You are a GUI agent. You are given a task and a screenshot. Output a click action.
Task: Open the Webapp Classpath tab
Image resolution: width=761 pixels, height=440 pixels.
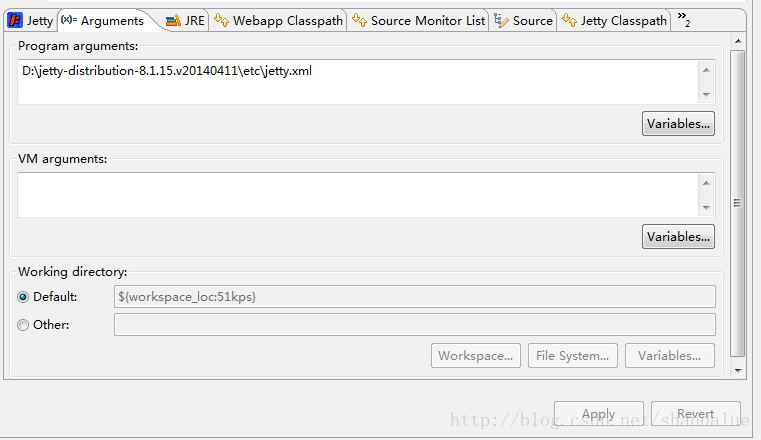[x=279, y=21]
